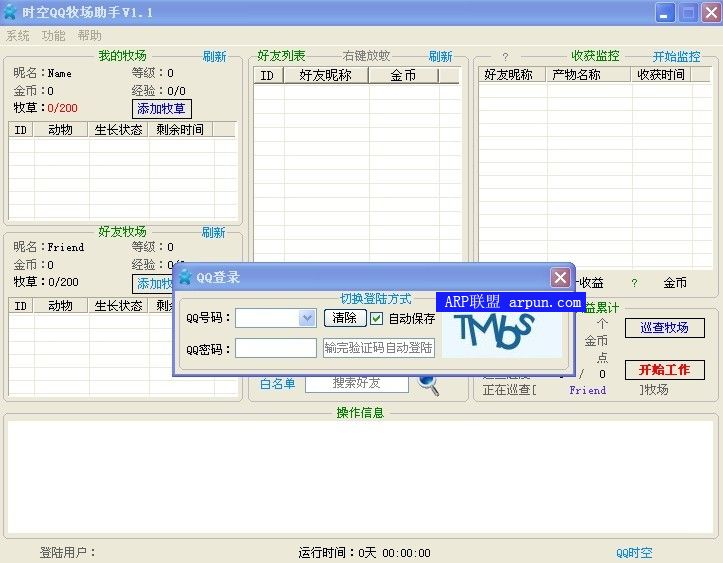This screenshot has width=723, height=563.
Task: Expand the QQ号码 dropdown list
Action: (x=307, y=318)
